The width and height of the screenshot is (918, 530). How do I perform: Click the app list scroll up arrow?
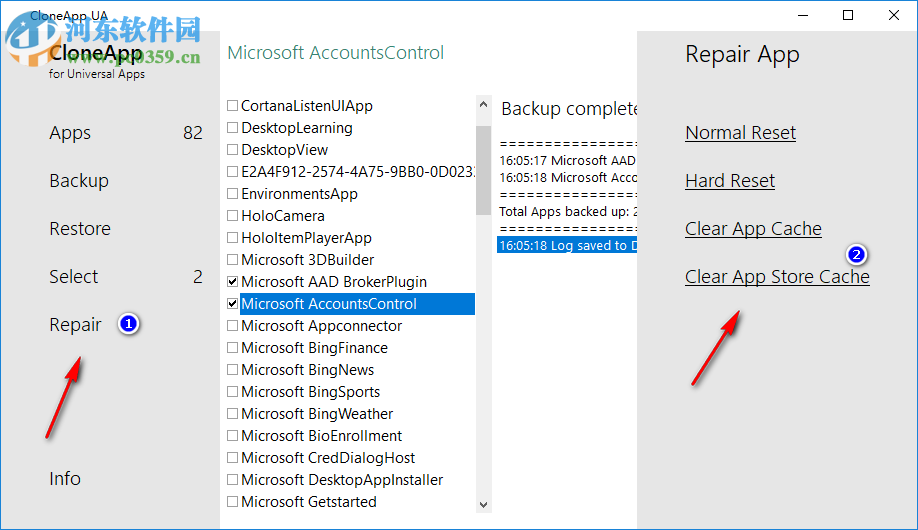click(x=484, y=105)
